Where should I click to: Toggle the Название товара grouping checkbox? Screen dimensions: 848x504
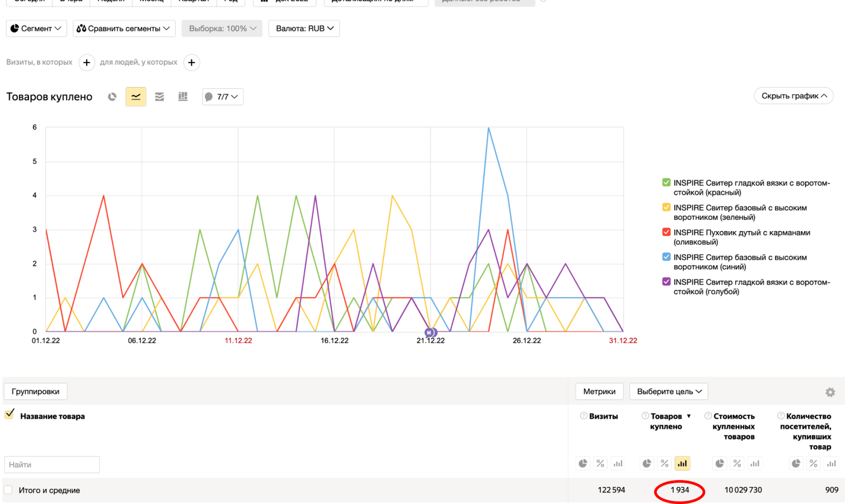coord(9,414)
